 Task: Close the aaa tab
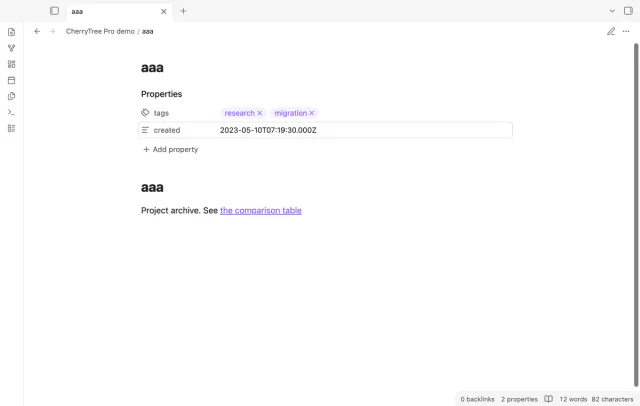[163, 11]
